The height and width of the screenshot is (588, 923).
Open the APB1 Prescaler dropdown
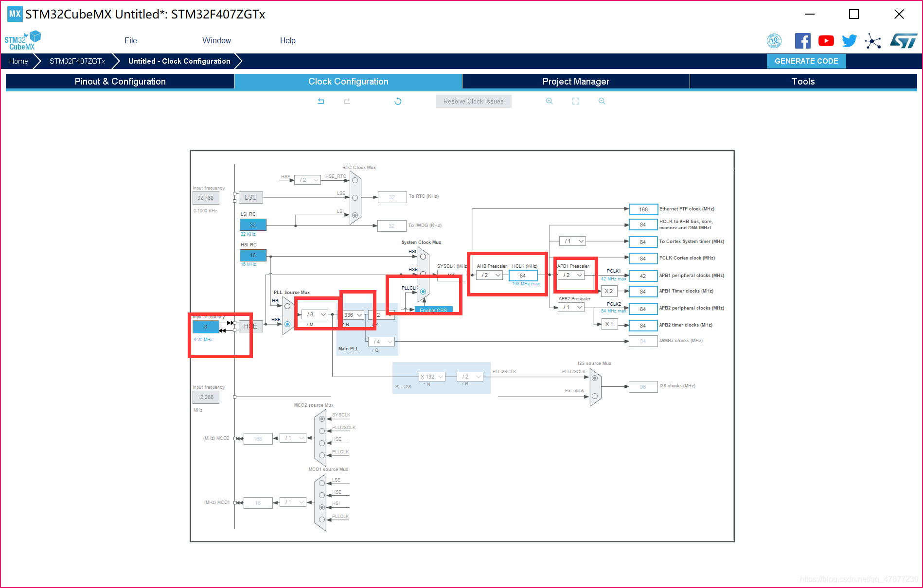571,275
